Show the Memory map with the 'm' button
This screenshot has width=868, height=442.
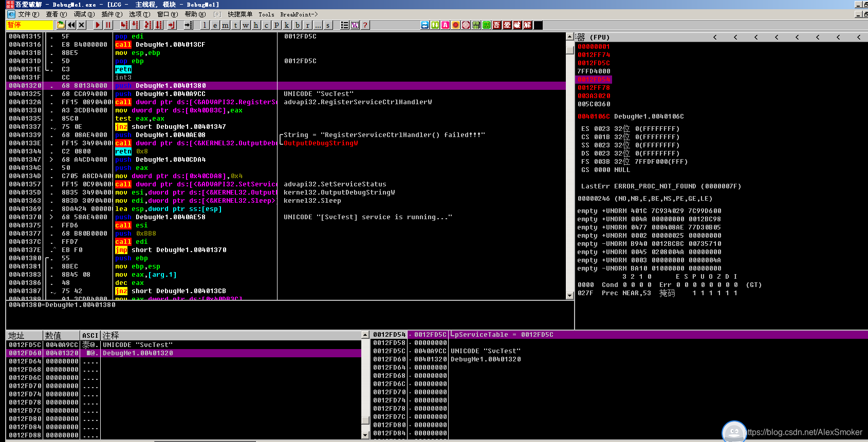pos(225,25)
